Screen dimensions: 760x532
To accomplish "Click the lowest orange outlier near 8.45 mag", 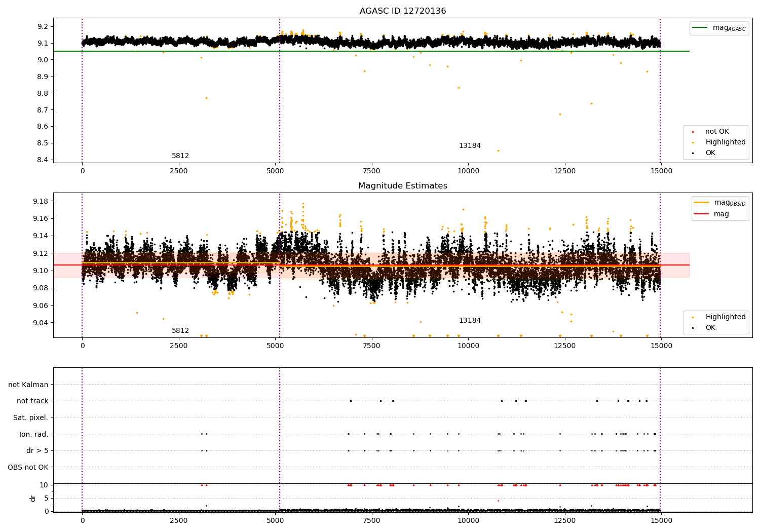I will click(498, 150).
